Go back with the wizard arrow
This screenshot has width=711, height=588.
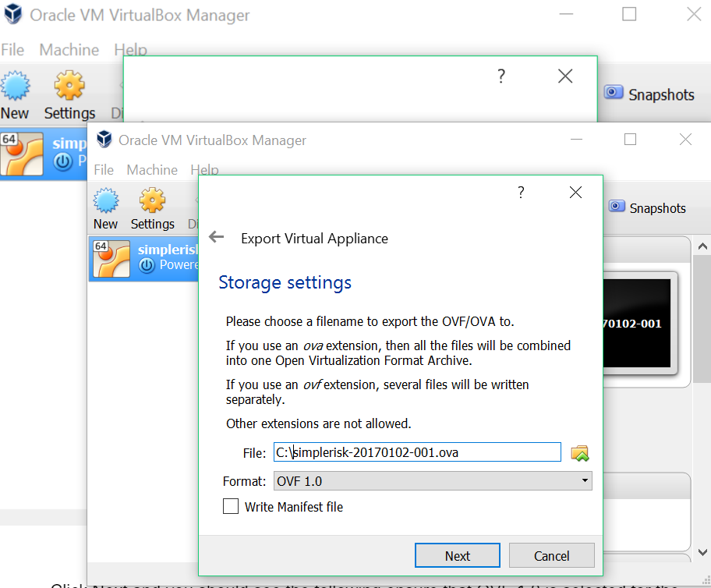coord(217,237)
